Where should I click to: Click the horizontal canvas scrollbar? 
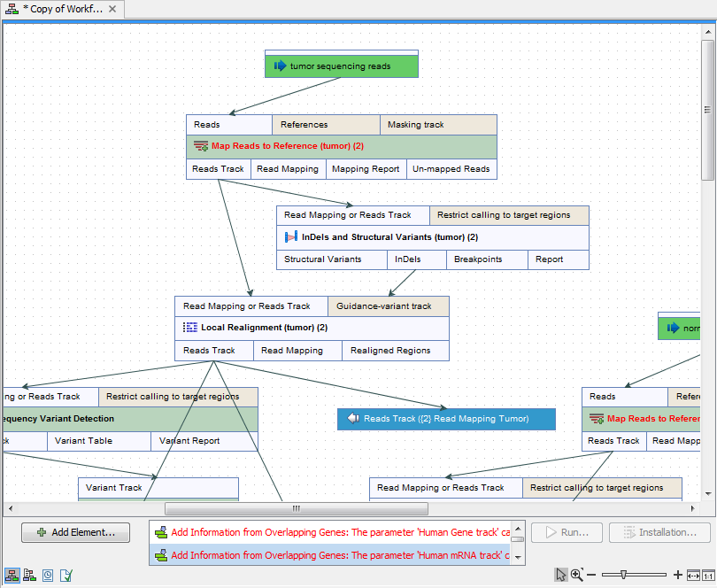(296, 508)
